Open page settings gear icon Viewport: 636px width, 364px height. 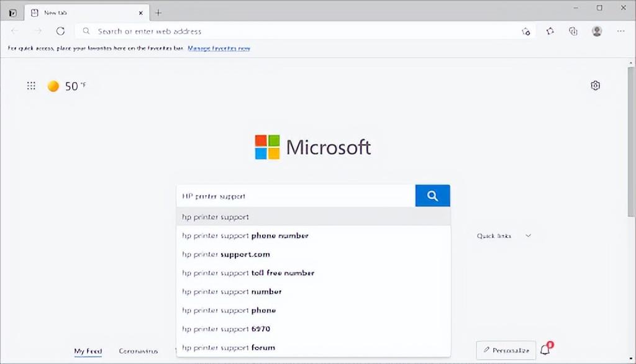595,86
